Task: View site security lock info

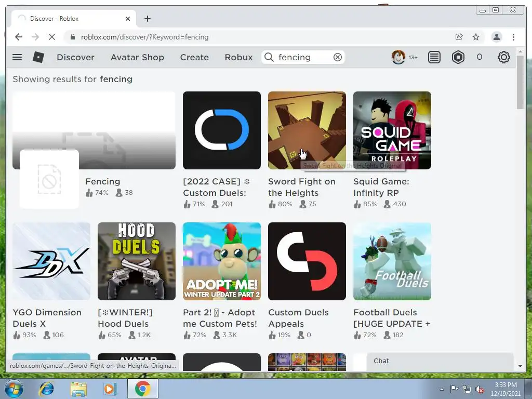Action: click(72, 37)
